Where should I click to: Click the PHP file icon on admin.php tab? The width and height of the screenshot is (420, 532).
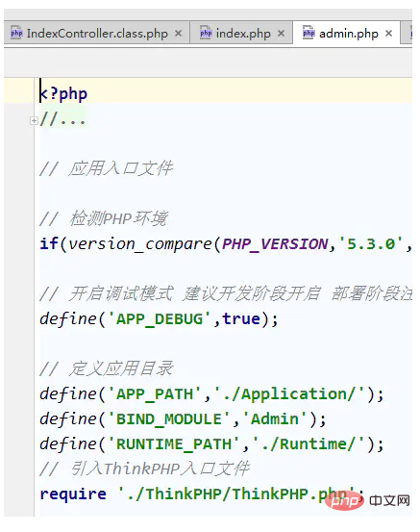tap(309, 33)
